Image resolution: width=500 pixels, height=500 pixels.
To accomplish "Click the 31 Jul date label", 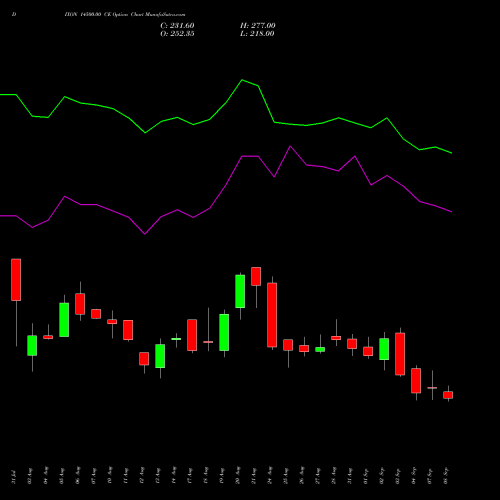I will coord(14,476).
